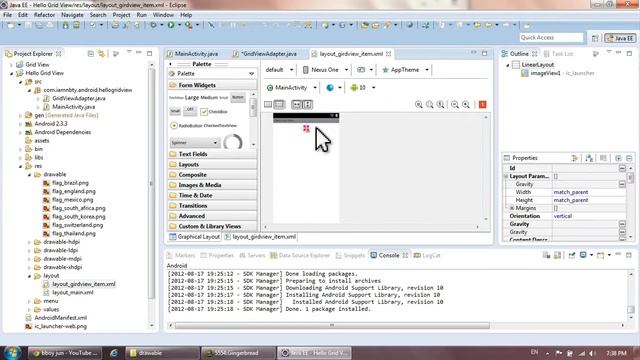
Task: Open the Spinner widget dropdown in palette
Action: [x=195, y=143]
